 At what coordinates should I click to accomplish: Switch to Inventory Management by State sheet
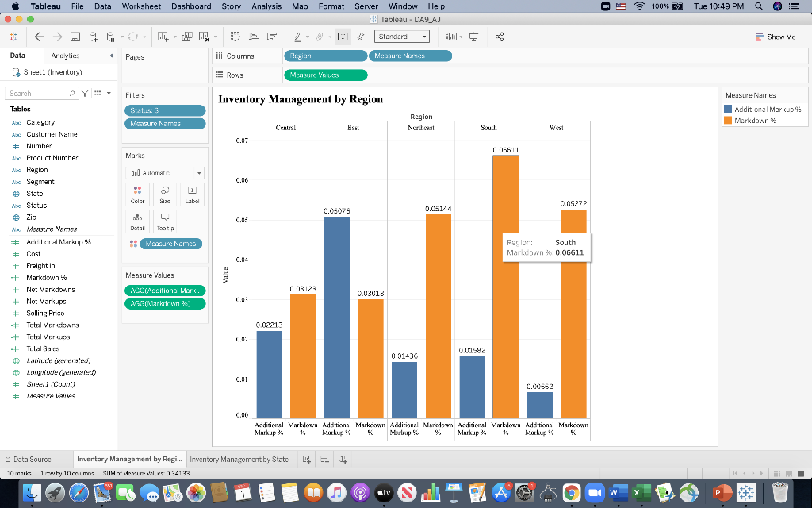[239, 459]
